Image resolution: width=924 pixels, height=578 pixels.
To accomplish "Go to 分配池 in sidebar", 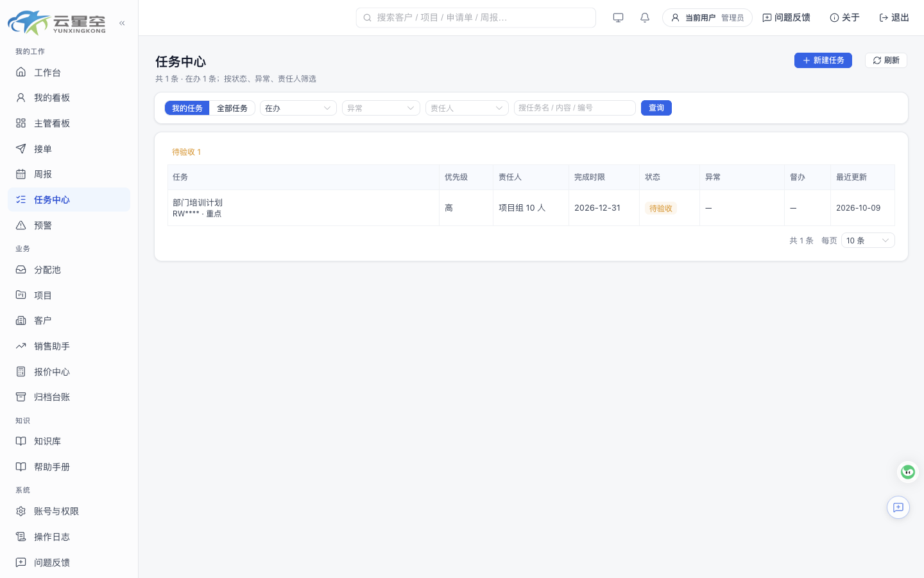I will tap(69, 270).
